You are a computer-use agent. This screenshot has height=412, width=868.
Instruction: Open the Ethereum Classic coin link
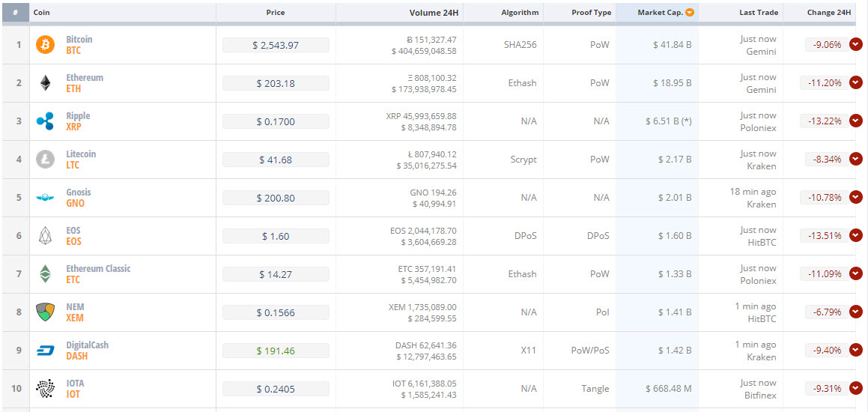[99, 274]
